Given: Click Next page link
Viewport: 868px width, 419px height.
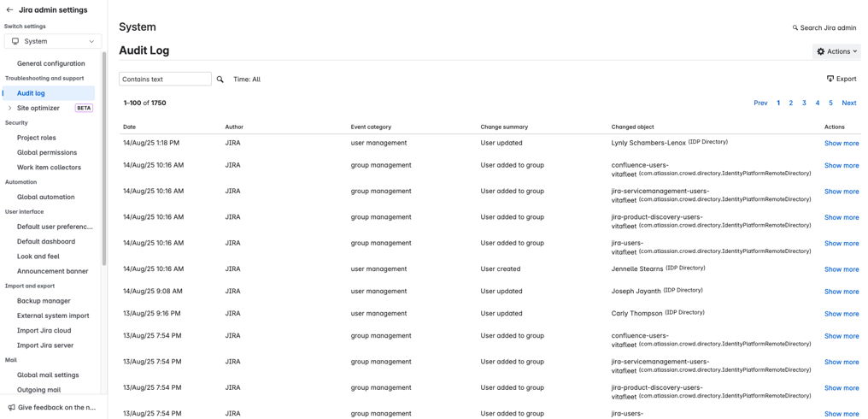Looking at the screenshot, I should 848,103.
